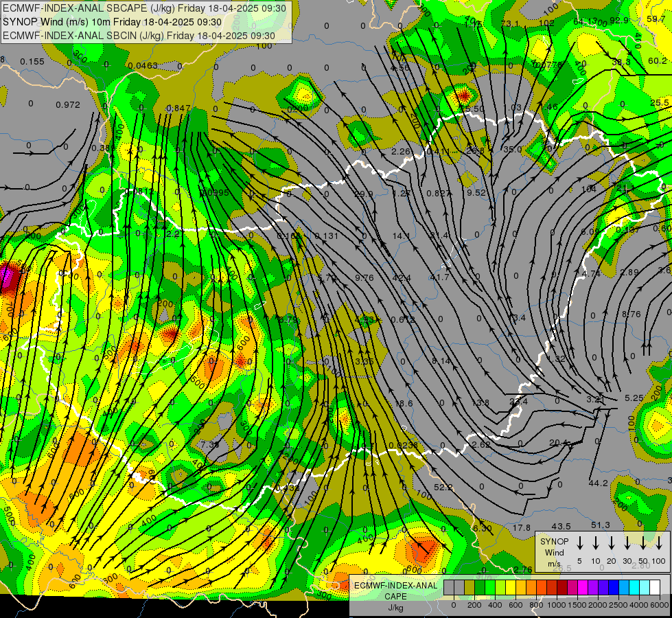Click the map value 17.8
Image resolution: width=672 pixels, height=618 pixels.
[x=522, y=527]
